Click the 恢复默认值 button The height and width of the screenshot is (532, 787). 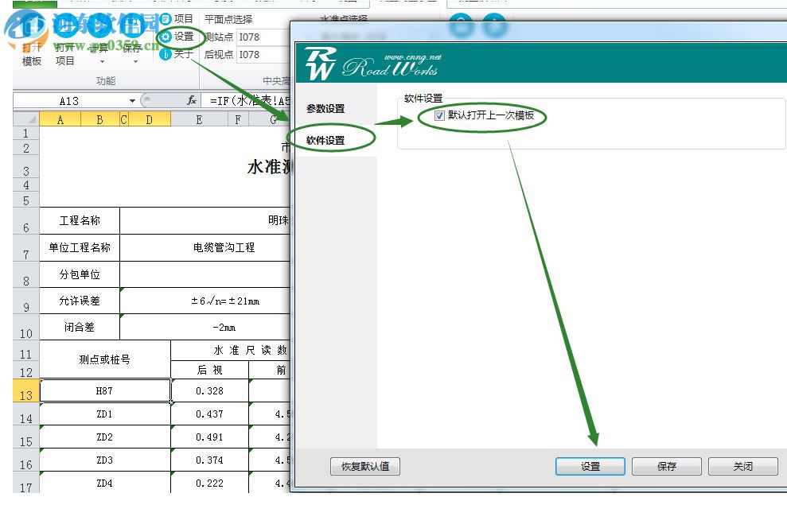tap(364, 467)
